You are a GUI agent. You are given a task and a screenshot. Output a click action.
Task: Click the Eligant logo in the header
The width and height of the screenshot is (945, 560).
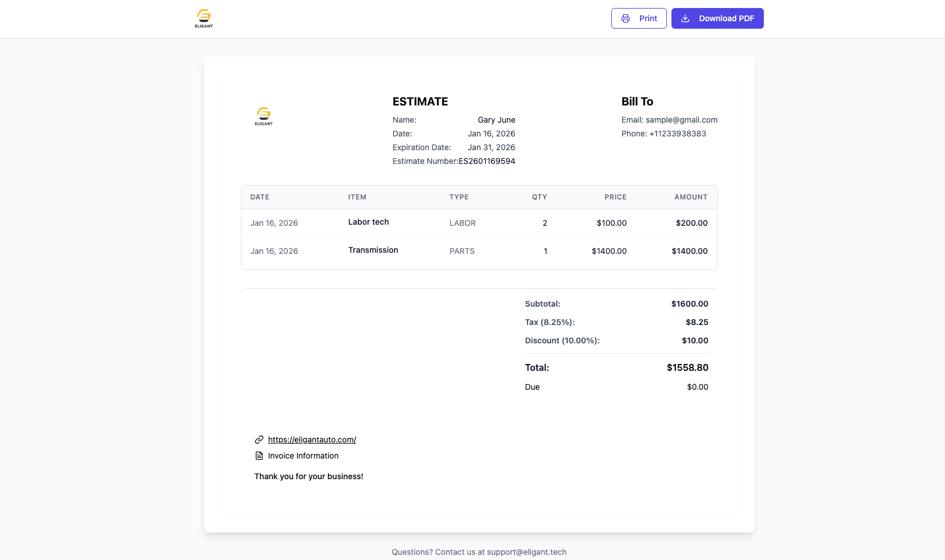pos(204,18)
